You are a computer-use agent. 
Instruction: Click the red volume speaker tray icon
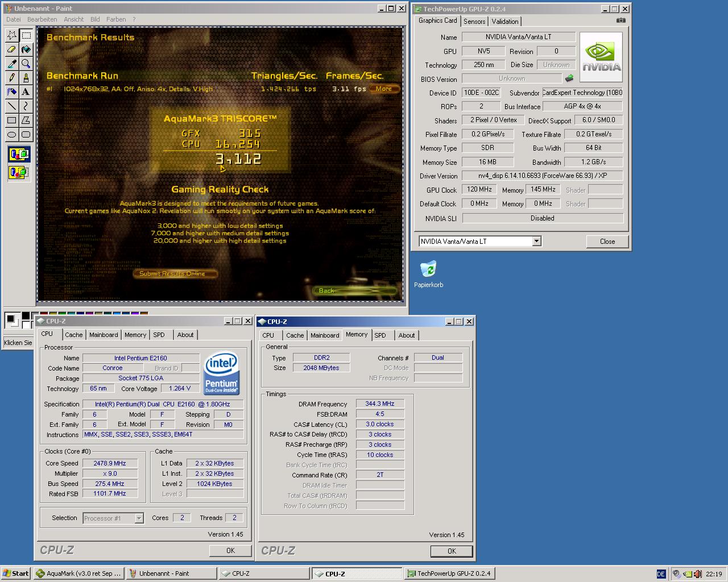pyautogui.click(x=697, y=574)
